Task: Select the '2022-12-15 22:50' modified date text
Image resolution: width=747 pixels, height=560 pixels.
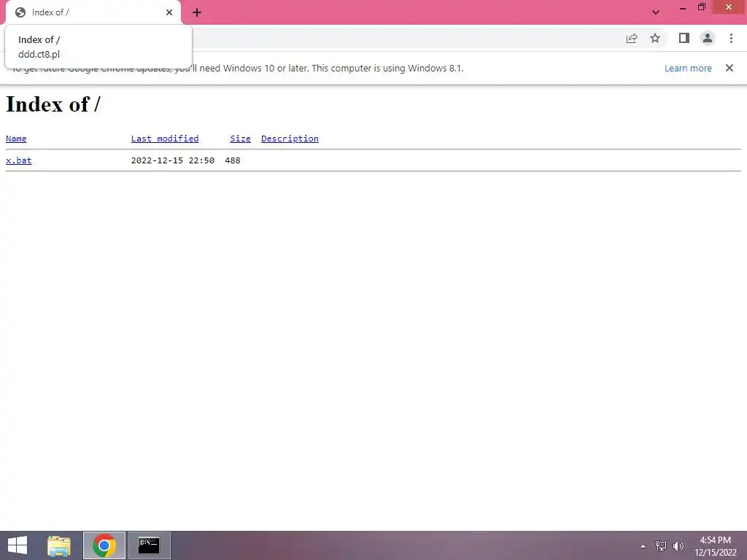Action: [x=172, y=160]
